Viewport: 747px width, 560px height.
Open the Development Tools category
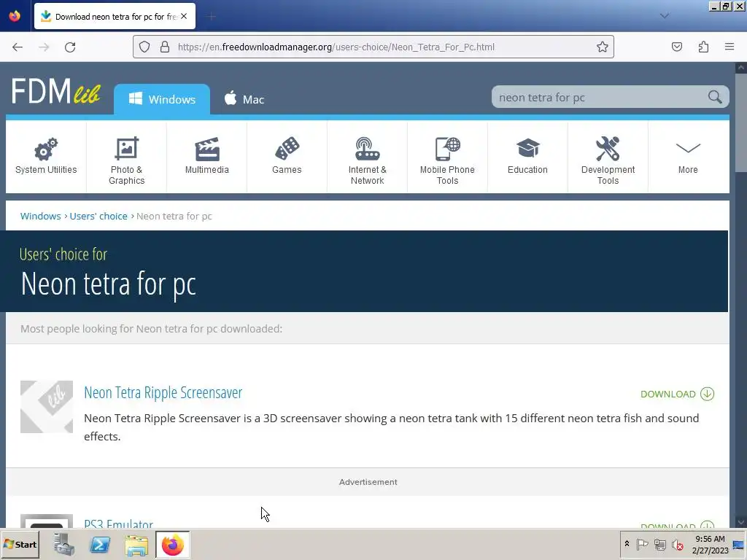pos(608,156)
